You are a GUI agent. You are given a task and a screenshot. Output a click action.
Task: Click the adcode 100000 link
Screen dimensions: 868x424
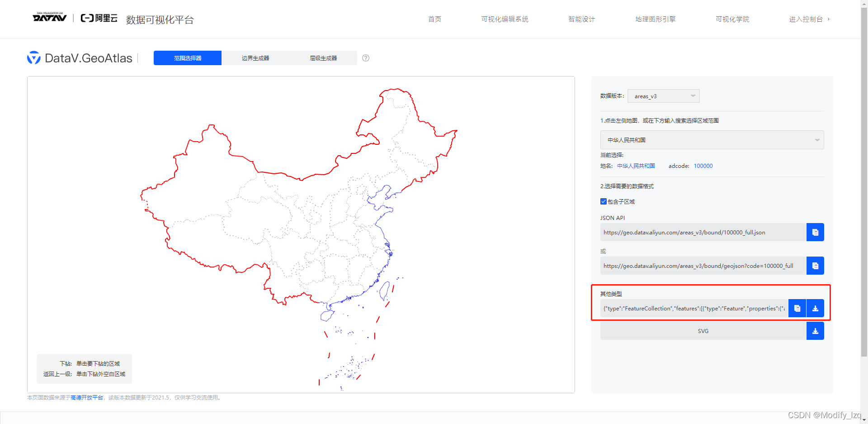coord(703,166)
